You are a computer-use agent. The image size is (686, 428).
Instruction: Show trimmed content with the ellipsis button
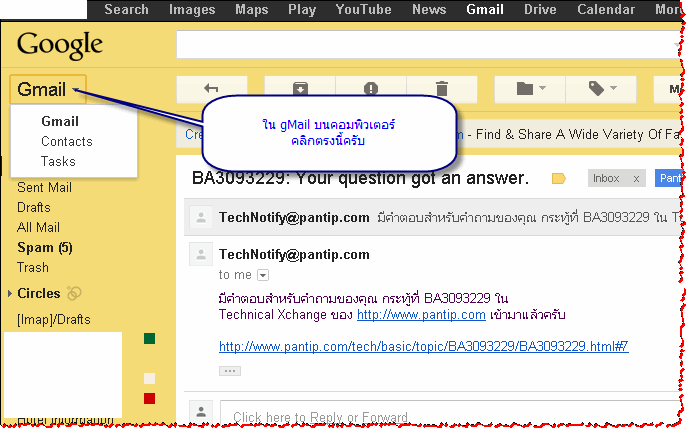(230, 371)
